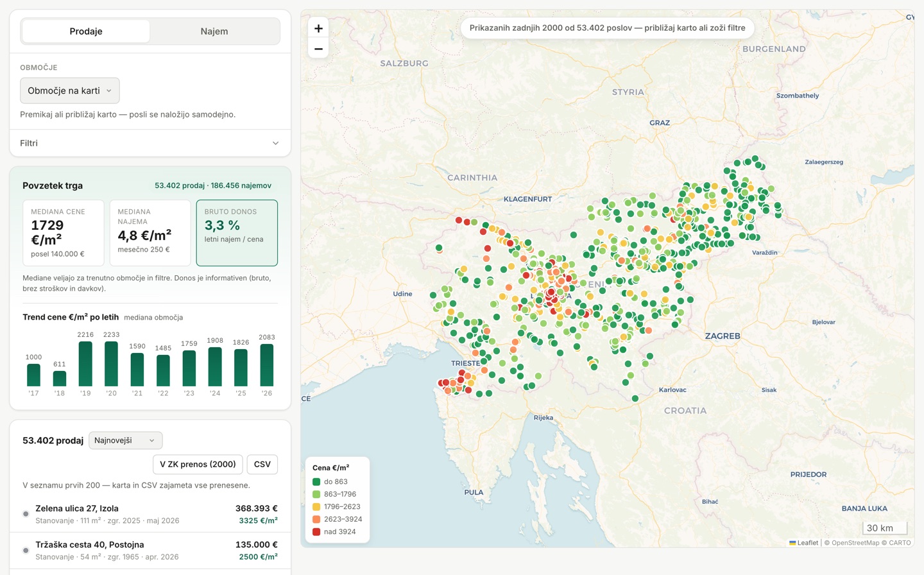
Task: Click the '20 bar with value 2233
Action: click(111, 363)
